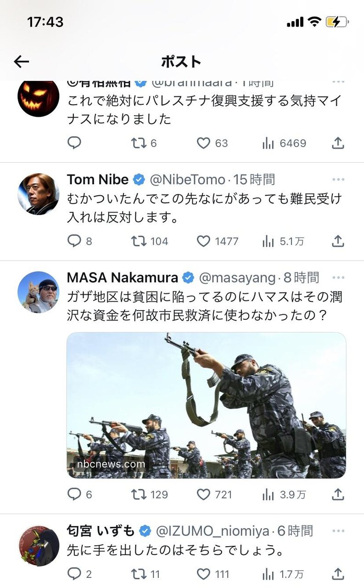Open the nbcnews.com image of armed officers
The image size is (364, 588).
(x=206, y=405)
